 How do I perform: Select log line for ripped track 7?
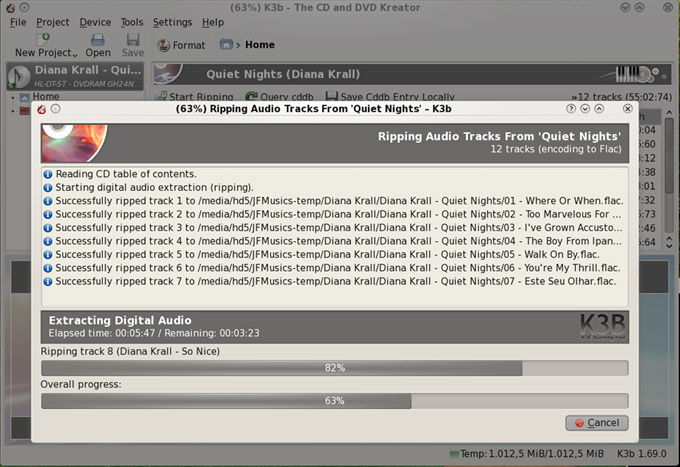point(335,281)
